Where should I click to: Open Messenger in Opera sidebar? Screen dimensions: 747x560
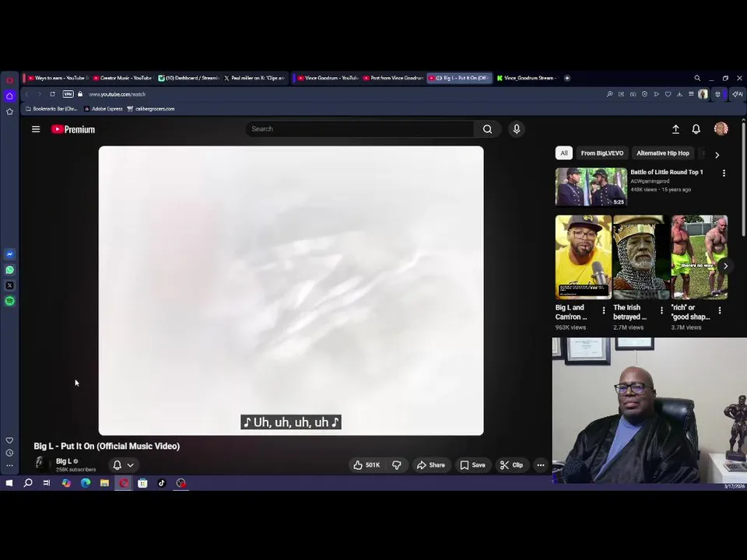click(x=9, y=254)
